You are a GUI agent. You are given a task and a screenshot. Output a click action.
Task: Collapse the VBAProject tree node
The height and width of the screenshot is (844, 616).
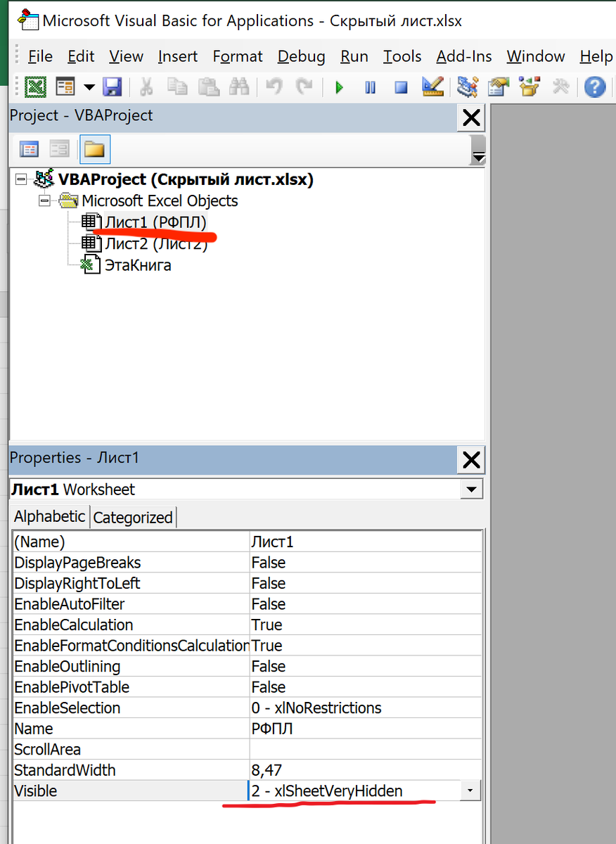[x=20, y=179]
